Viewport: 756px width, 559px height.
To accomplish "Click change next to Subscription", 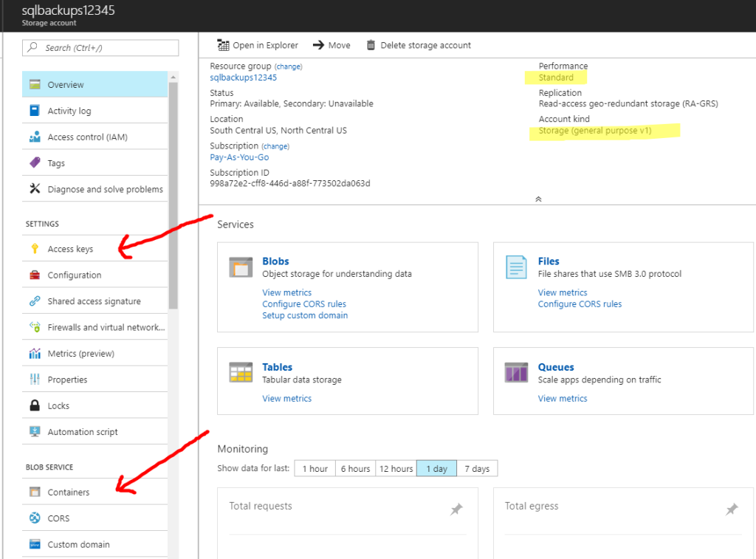I will point(275,146).
